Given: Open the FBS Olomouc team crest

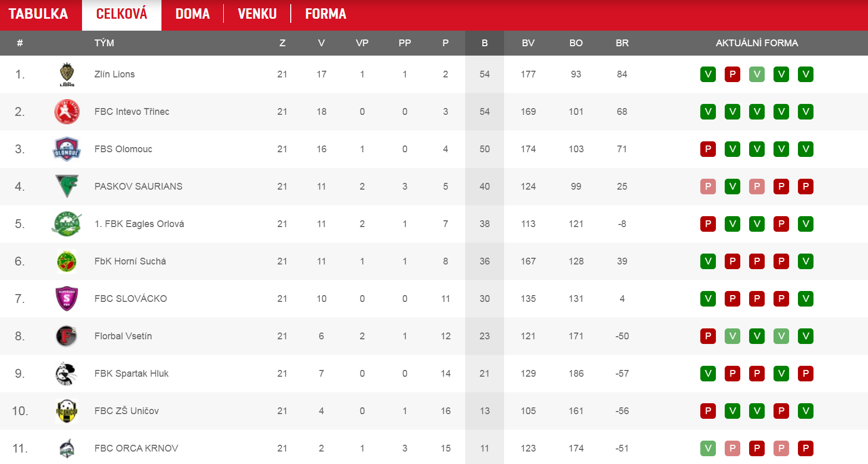Looking at the screenshot, I should pyautogui.click(x=67, y=149).
